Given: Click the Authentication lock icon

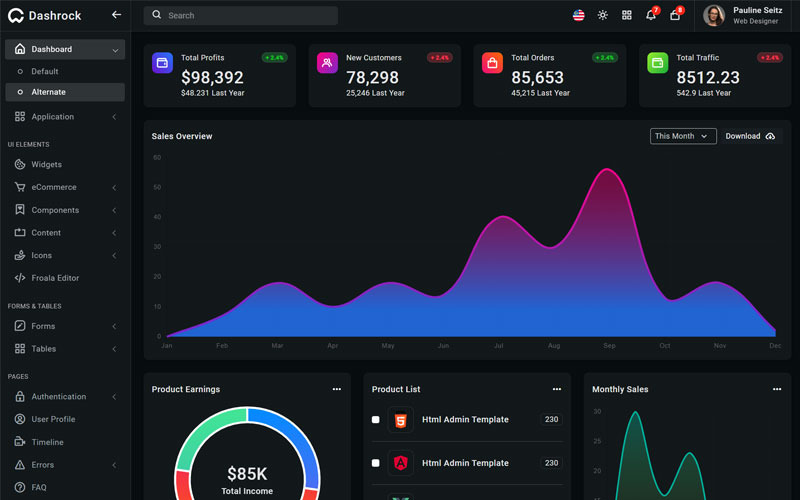Looking at the screenshot, I should (20, 396).
